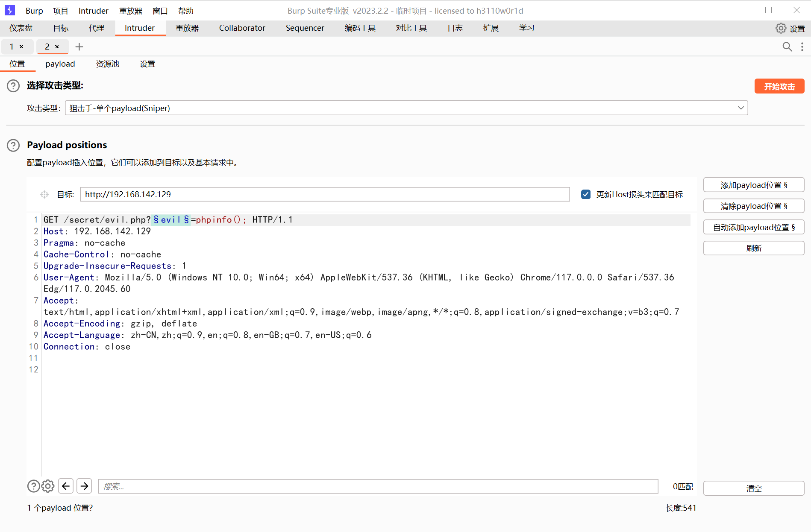This screenshot has height=532, width=811.
Task: Switch to the Collaborator tab
Action: coord(242,28)
